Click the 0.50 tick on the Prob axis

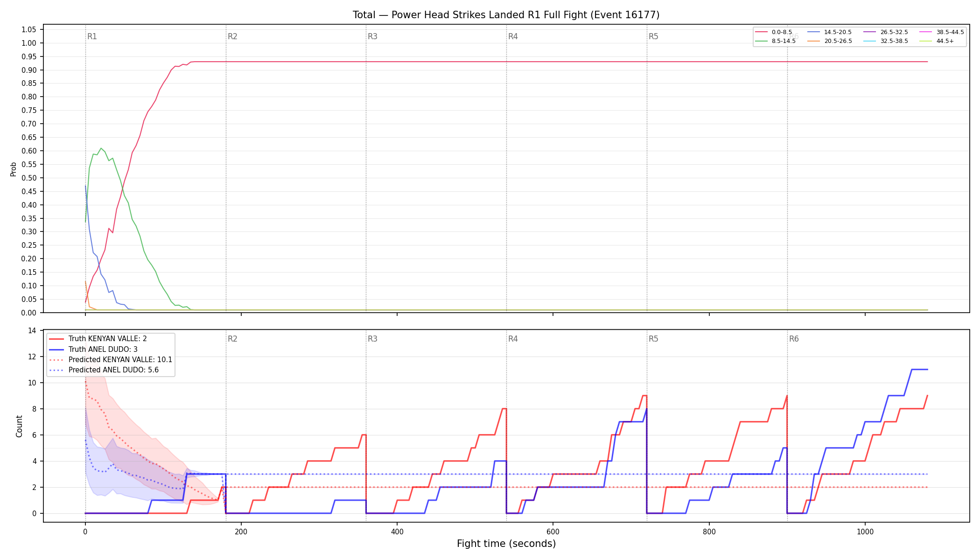[28, 178]
